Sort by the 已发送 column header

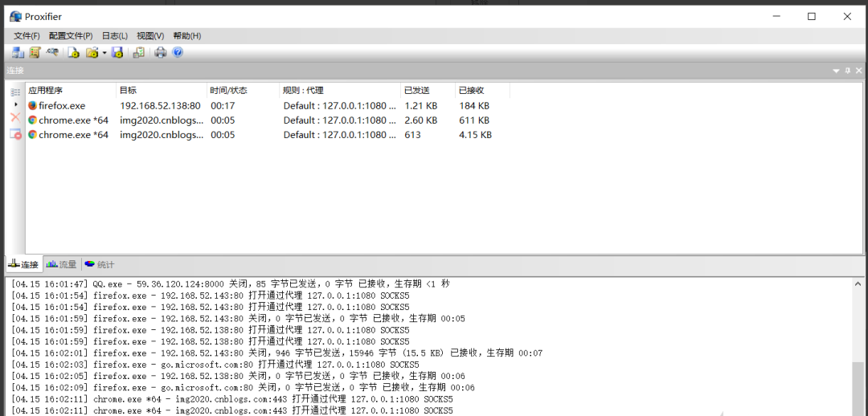point(426,90)
